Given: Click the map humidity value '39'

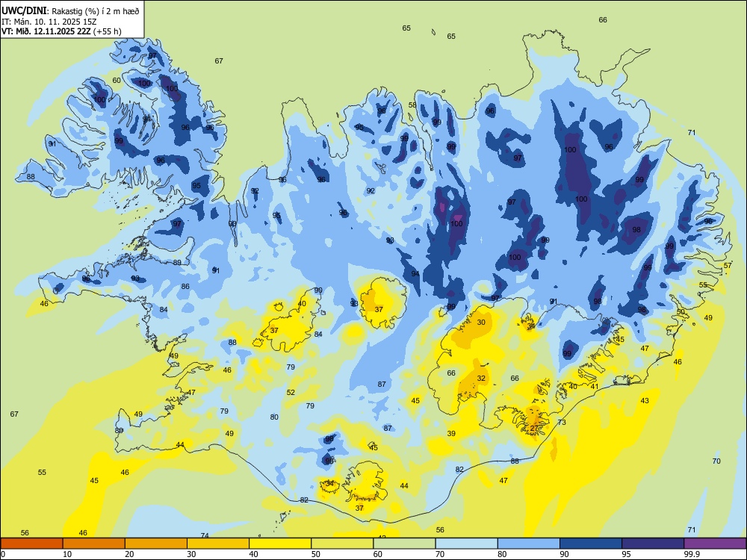Looking at the screenshot, I should 451,433.
